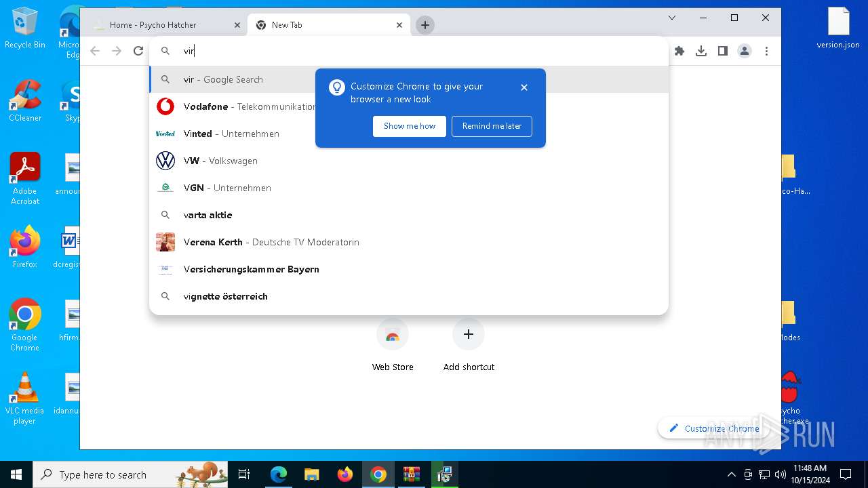Select 'vignette österreich' suggestion
The height and width of the screenshot is (488, 868).
409,296
